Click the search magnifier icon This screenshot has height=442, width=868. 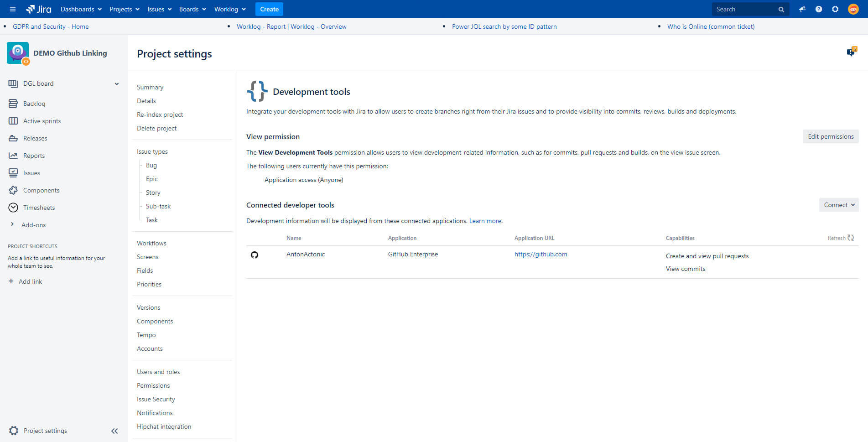[x=781, y=9]
